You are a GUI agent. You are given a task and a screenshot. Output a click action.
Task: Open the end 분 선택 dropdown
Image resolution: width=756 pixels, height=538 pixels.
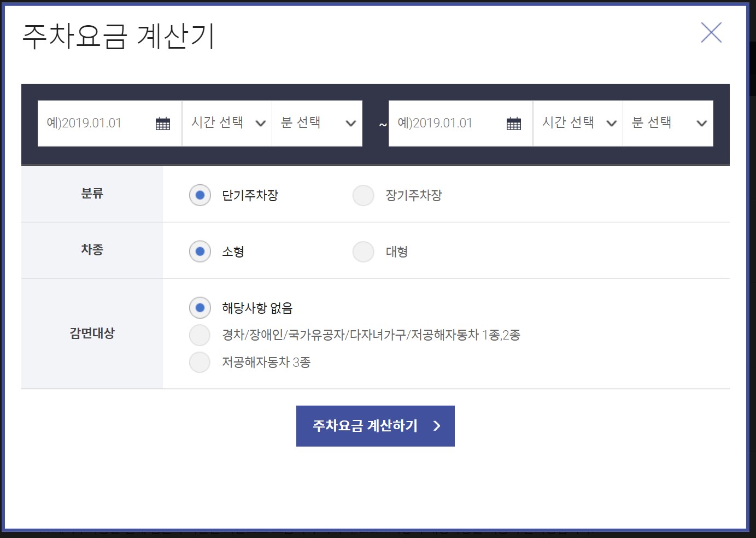pos(669,124)
